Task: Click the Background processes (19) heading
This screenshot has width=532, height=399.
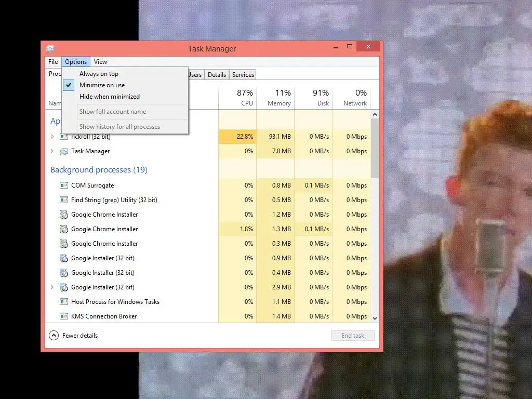Action: (x=99, y=170)
